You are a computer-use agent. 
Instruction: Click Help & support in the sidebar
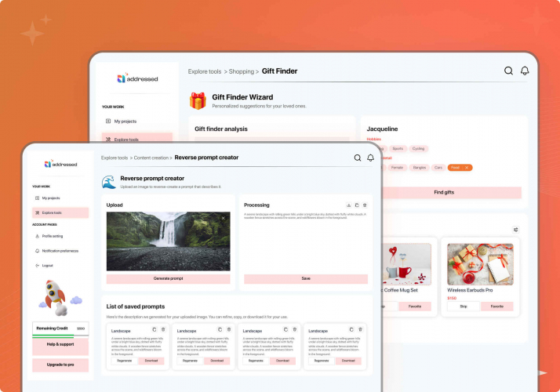point(60,345)
